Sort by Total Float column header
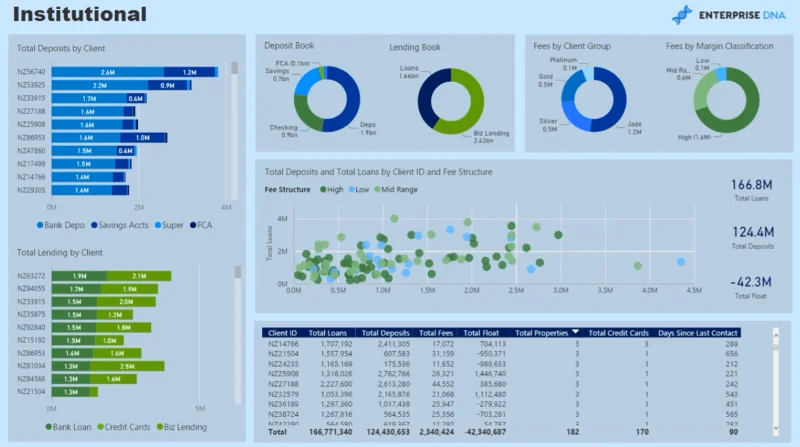 (x=481, y=333)
